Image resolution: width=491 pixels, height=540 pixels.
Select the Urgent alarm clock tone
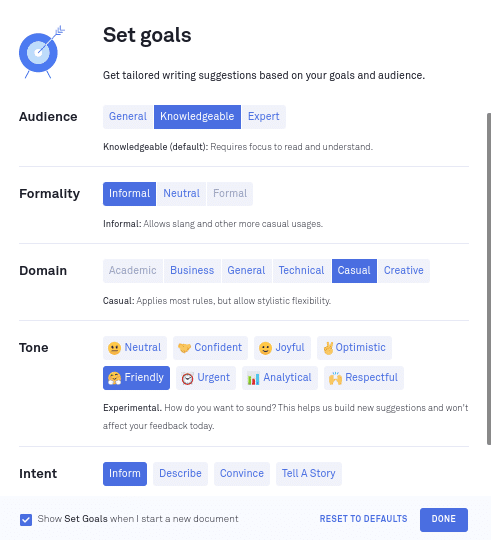click(x=206, y=378)
